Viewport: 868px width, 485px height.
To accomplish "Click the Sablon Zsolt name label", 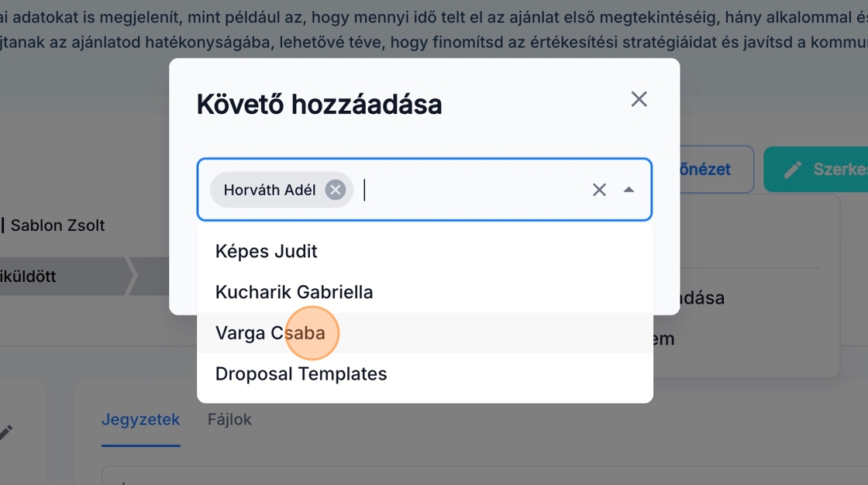I will pyautogui.click(x=57, y=225).
